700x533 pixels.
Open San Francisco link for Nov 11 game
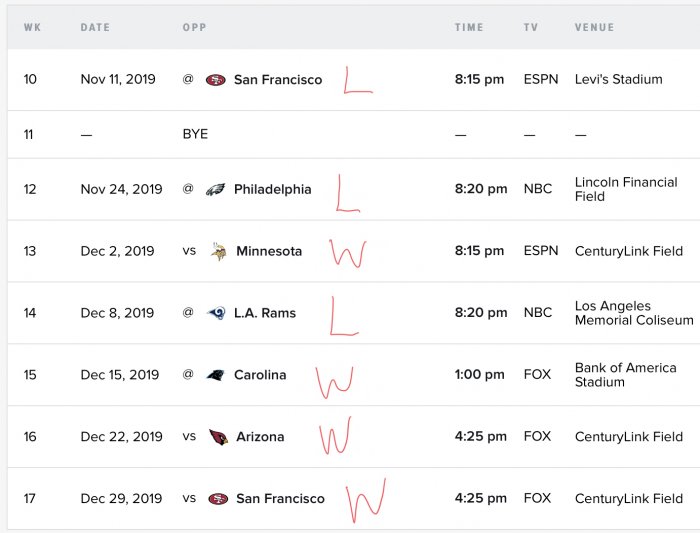(278, 80)
